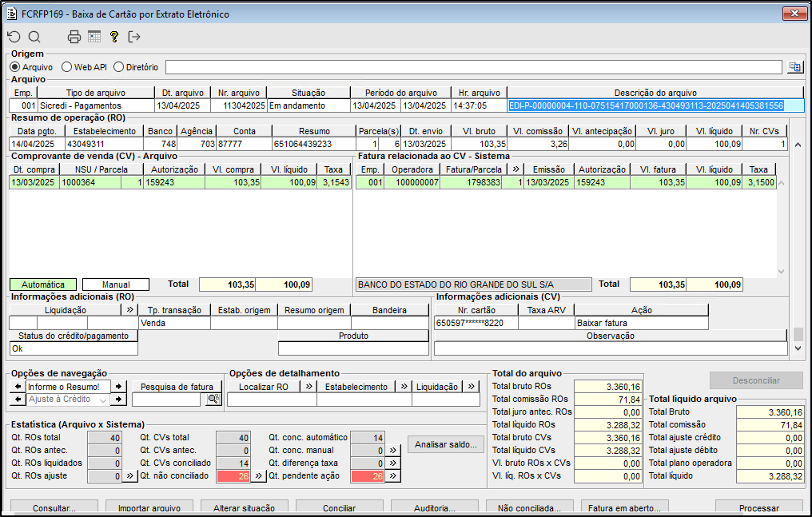Click card number cell 650597******8220
Image resolution: width=812 pixels, height=517 pixels.
[x=476, y=323]
